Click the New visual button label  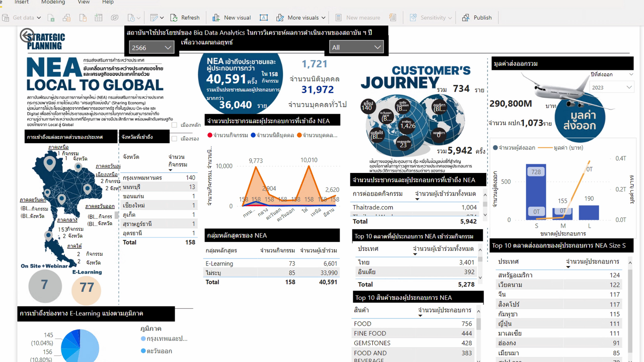[x=237, y=18]
